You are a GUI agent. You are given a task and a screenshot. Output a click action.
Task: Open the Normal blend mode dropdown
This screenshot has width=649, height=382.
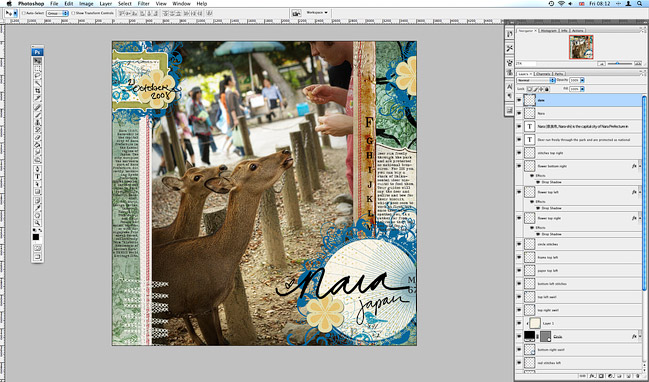536,80
